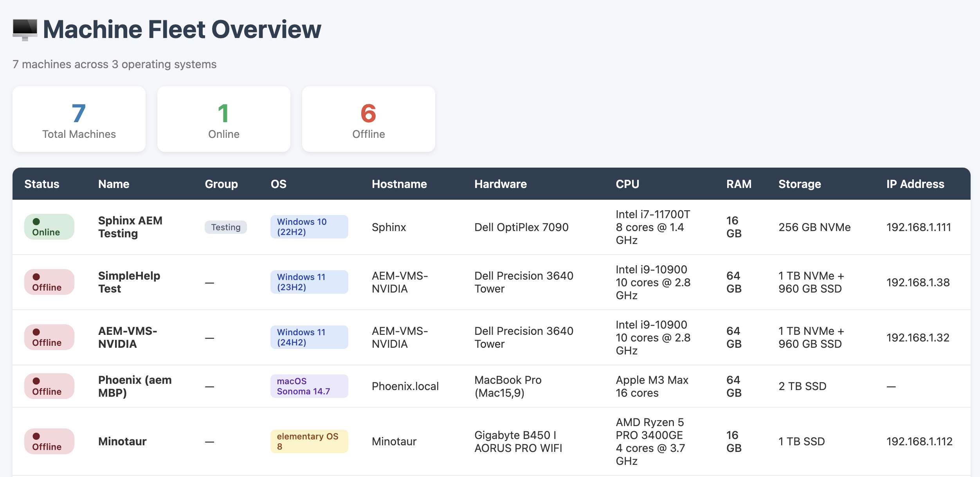Image resolution: width=980 pixels, height=477 pixels.
Task: Click the Phoenix Offline status badge
Action: point(49,386)
